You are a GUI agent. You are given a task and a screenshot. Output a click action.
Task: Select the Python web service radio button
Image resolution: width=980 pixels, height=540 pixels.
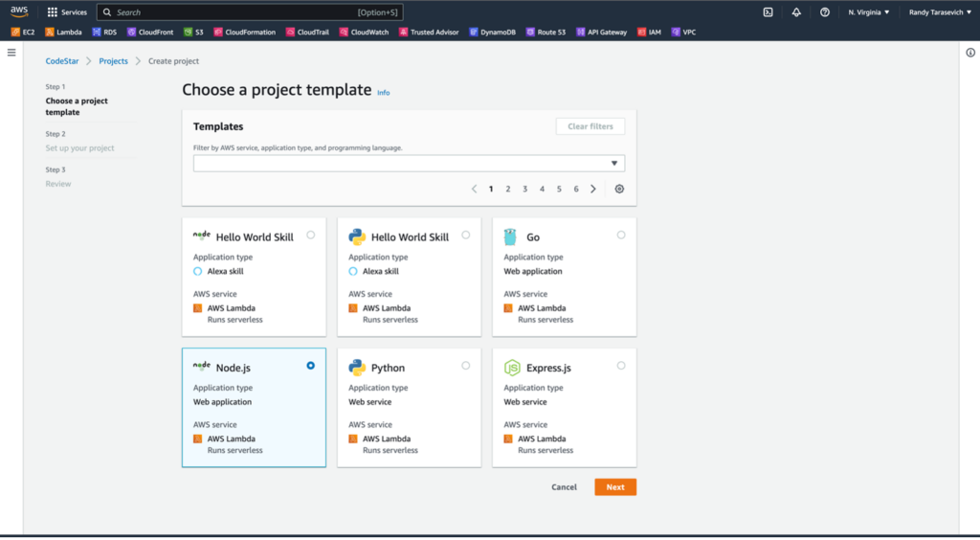466,366
